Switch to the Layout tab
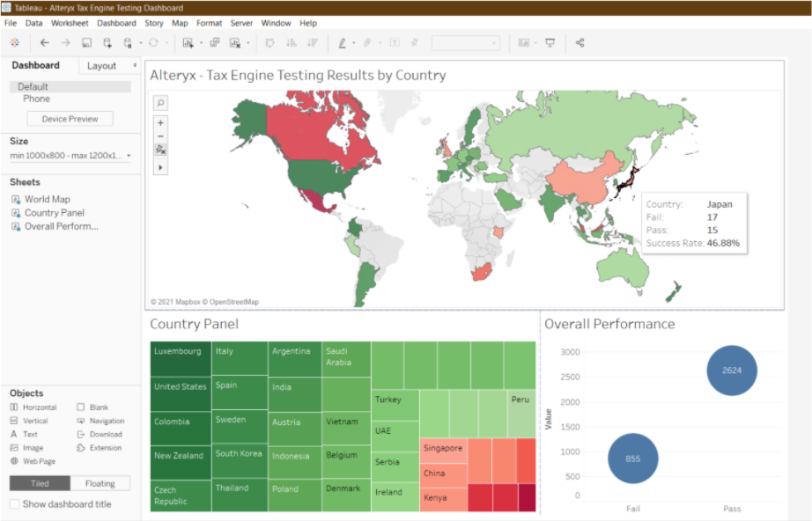 tap(101, 65)
